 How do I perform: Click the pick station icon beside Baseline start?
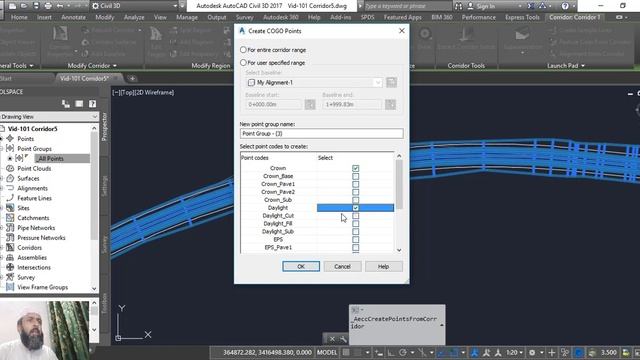click(310, 104)
